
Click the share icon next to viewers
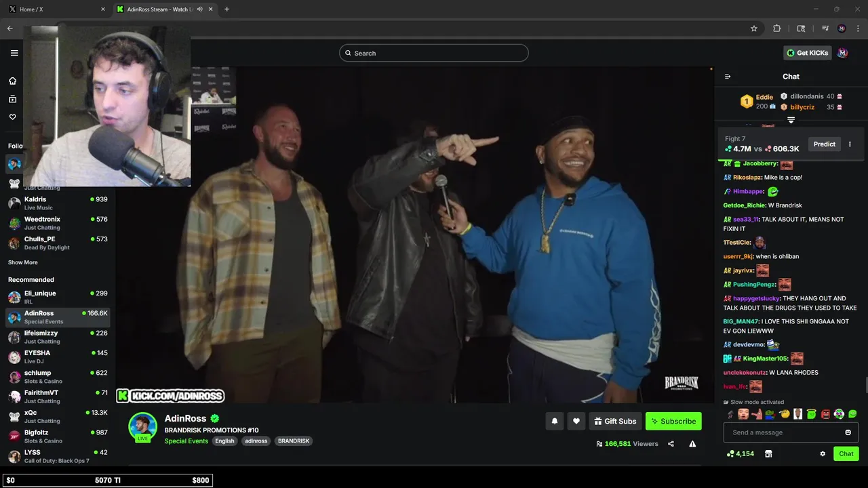671,444
